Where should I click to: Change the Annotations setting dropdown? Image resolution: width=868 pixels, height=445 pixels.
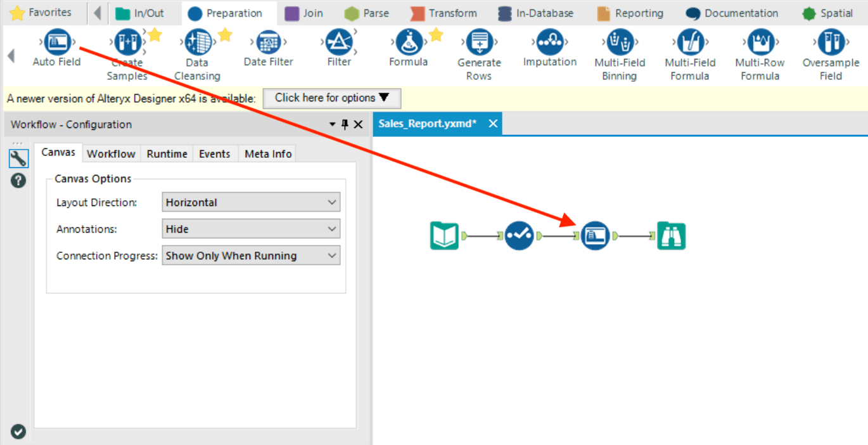250,228
